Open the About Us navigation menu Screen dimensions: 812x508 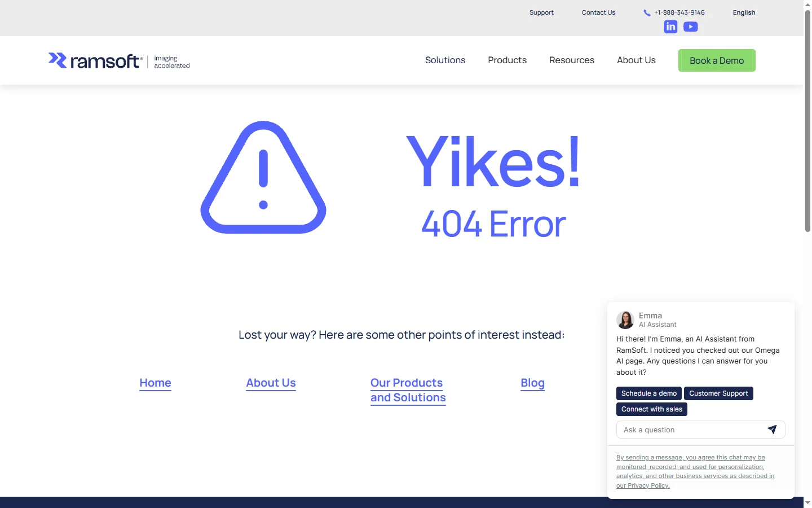pos(636,60)
